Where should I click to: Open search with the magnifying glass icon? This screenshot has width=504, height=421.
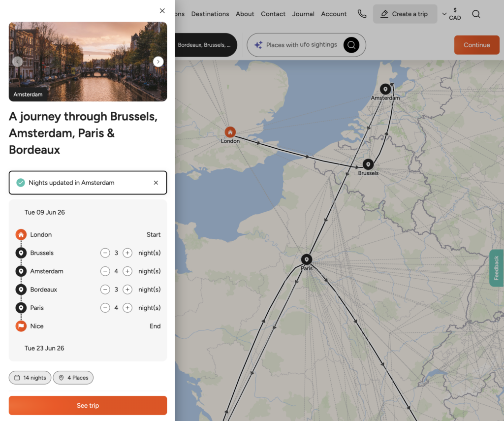click(476, 14)
